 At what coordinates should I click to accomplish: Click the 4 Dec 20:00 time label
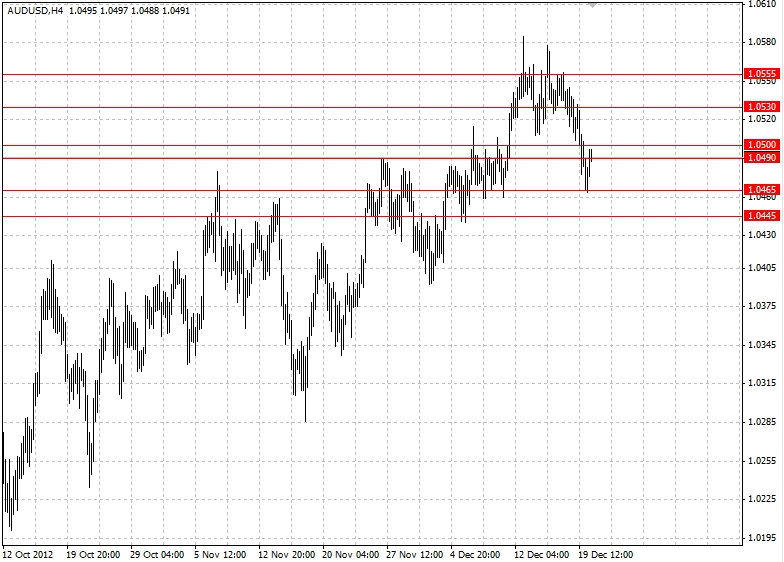click(x=475, y=554)
